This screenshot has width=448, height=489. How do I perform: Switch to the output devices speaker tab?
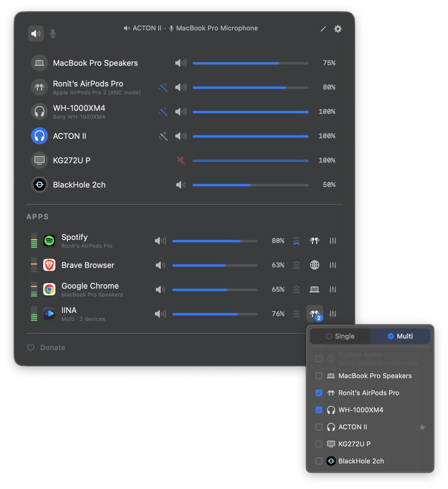click(36, 33)
